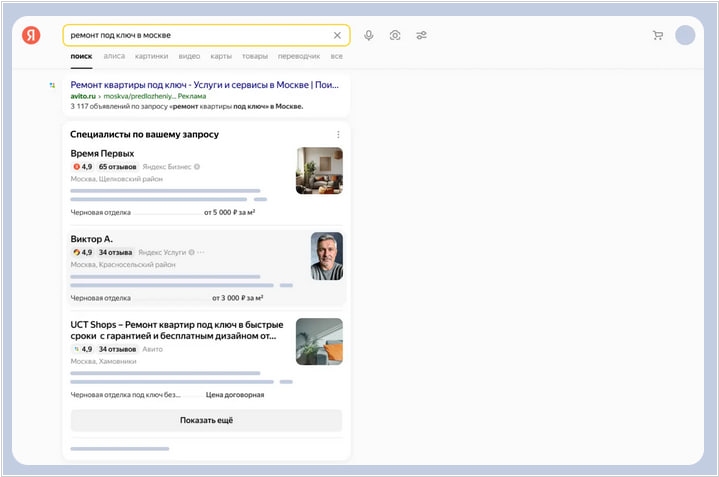This screenshot has width=719, height=477.
Task: Open interior photo thumbnail of Время Первых
Action: (319, 171)
